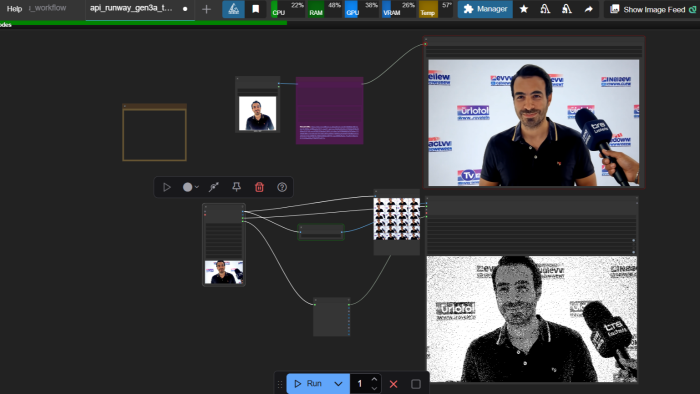Select the small green-outlined node
Viewport: 700px width, 394px height.
[x=321, y=232]
